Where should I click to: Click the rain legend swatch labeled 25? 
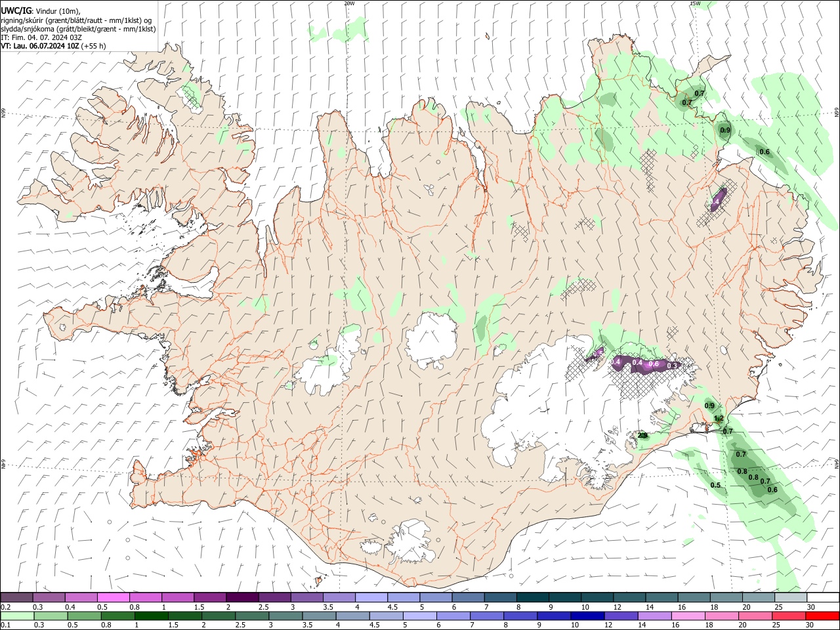[788, 616]
